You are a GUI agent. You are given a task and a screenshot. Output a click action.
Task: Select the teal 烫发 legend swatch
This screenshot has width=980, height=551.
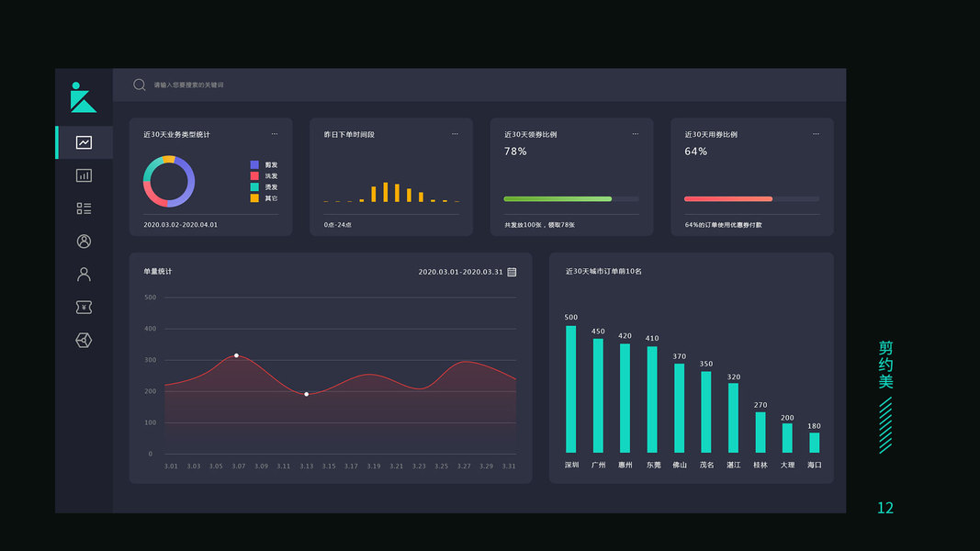click(254, 186)
